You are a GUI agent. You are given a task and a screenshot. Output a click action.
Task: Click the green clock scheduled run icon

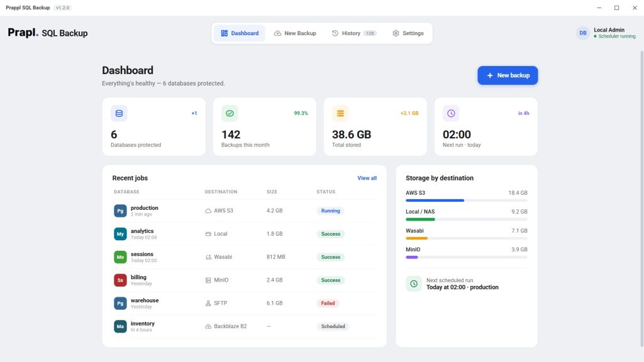tap(414, 283)
